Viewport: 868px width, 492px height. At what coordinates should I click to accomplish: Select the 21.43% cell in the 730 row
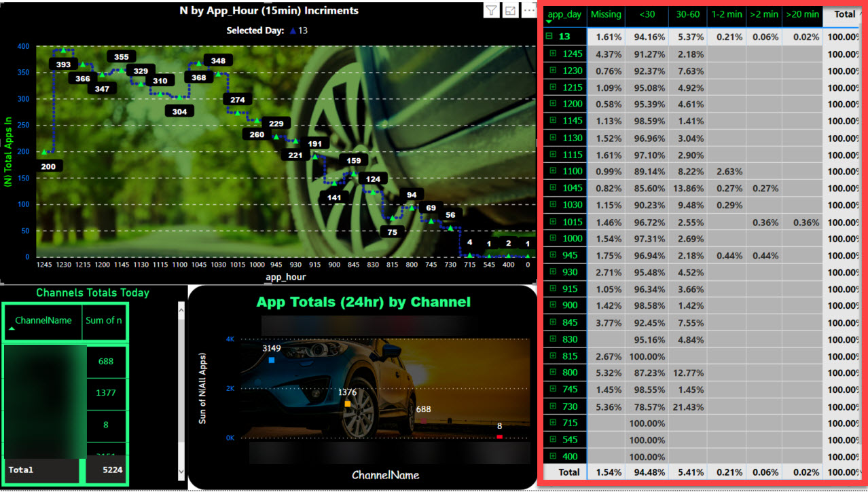[687, 406]
